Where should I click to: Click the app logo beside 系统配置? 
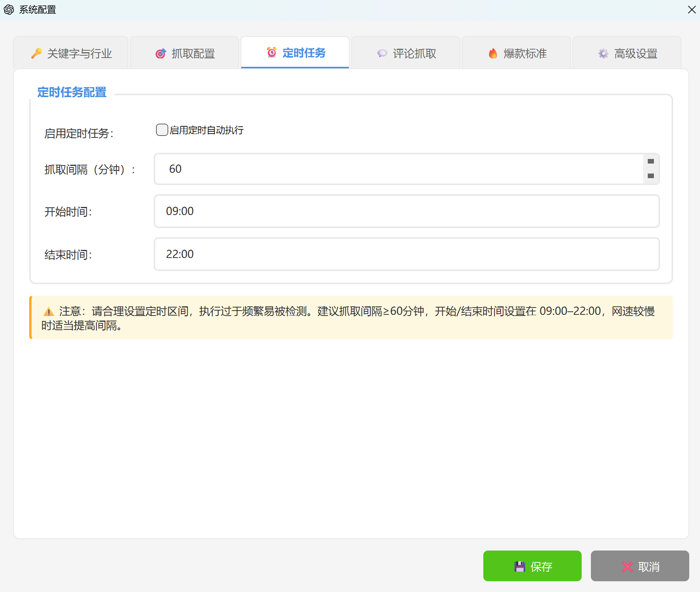point(9,9)
